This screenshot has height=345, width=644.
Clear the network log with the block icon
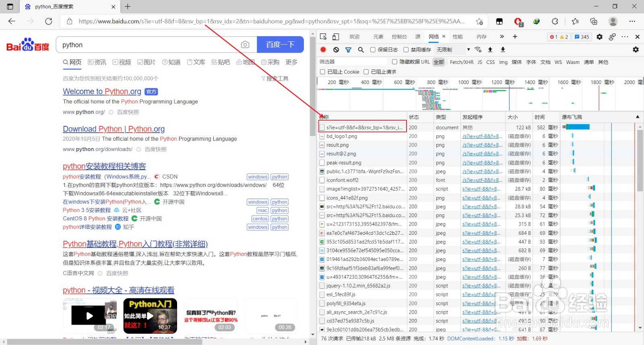336,49
